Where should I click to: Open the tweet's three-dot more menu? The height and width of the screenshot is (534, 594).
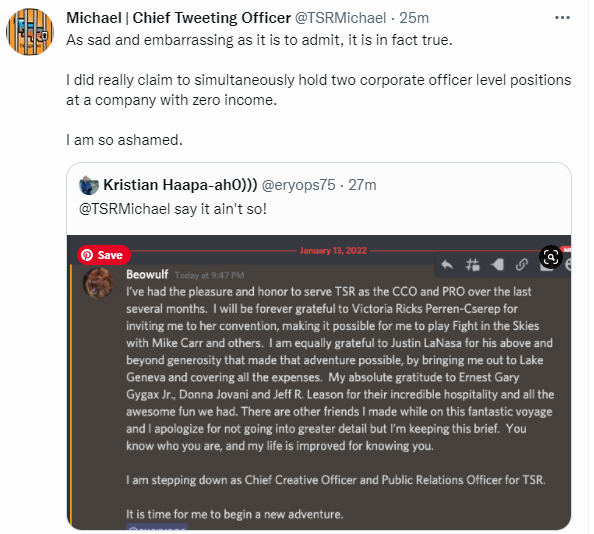coord(562,18)
